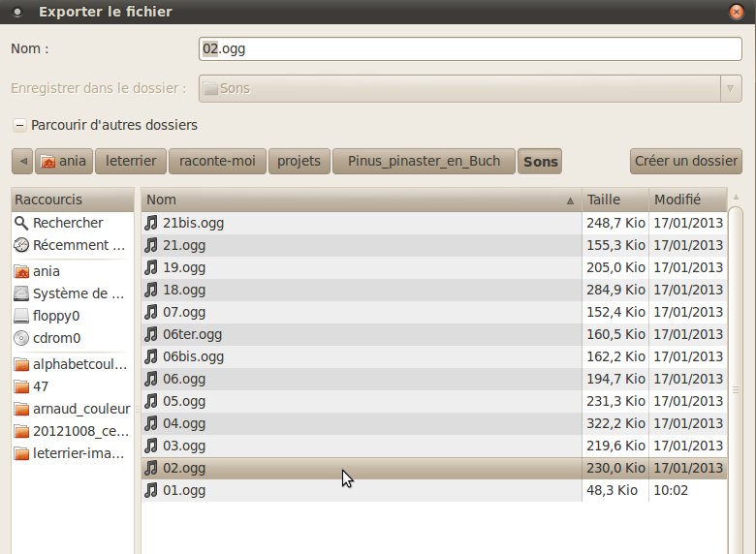The image size is (756, 554).
Task: Click the arnaud_couleur folder icon
Action: (21, 409)
